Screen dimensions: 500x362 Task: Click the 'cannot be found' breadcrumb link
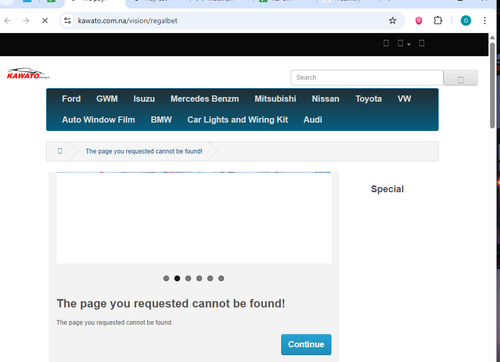point(144,151)
